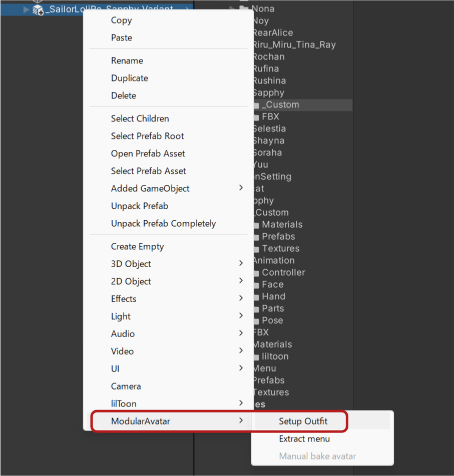The image size is (454, 476).
Task: Open the Audio submenu
Action: pyautogui.click(x=169, y=333)
